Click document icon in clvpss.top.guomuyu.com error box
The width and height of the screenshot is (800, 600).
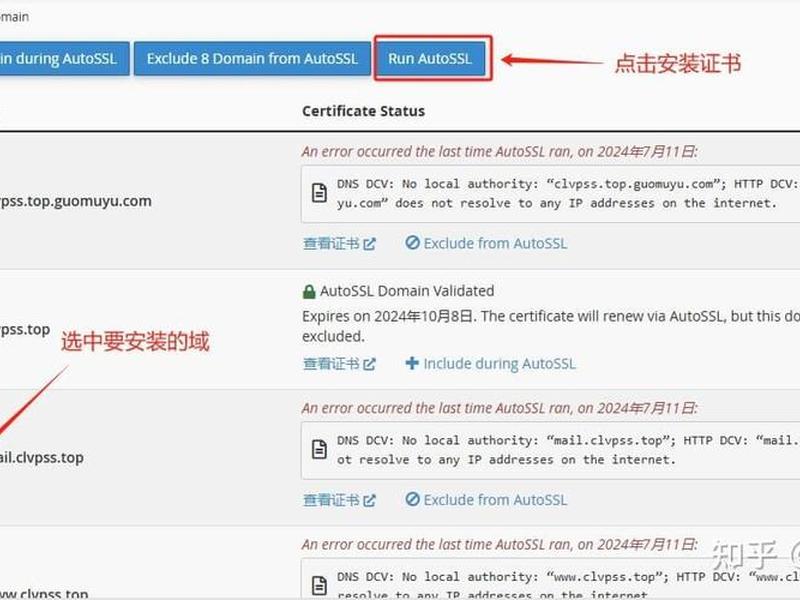[x=319, y=193]
